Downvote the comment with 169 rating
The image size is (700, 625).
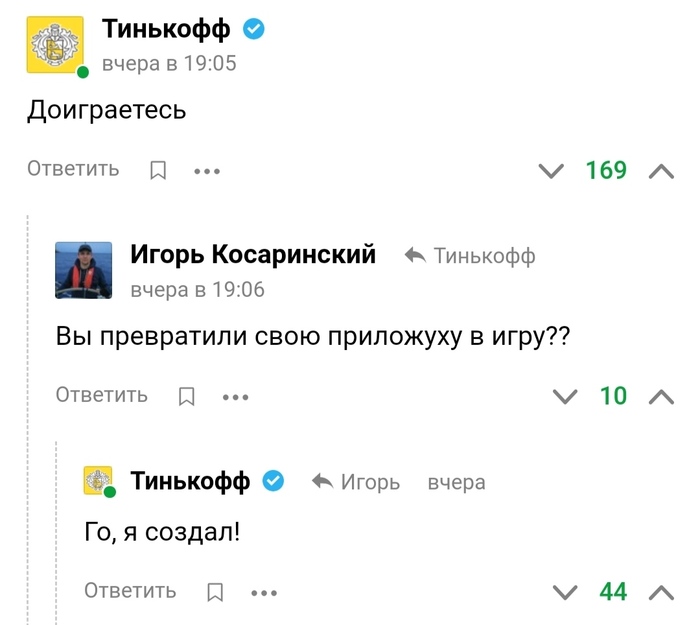(551, 170)
